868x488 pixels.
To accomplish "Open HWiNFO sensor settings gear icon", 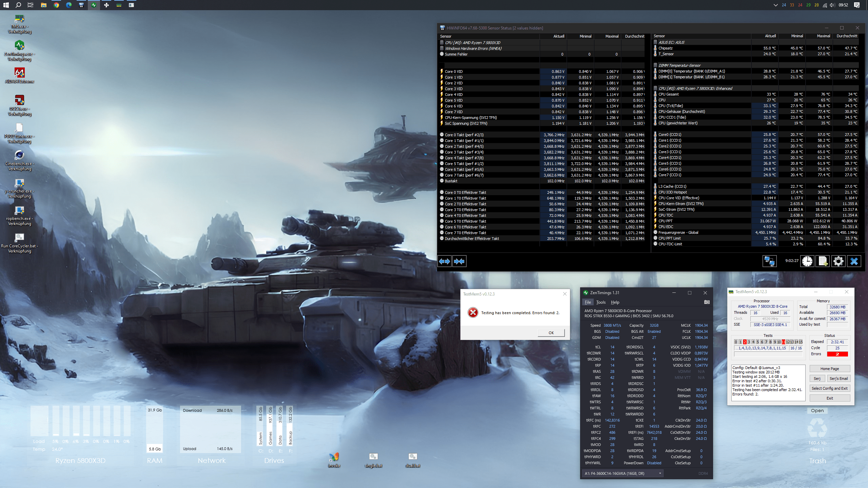I will (x=838, y=261).
